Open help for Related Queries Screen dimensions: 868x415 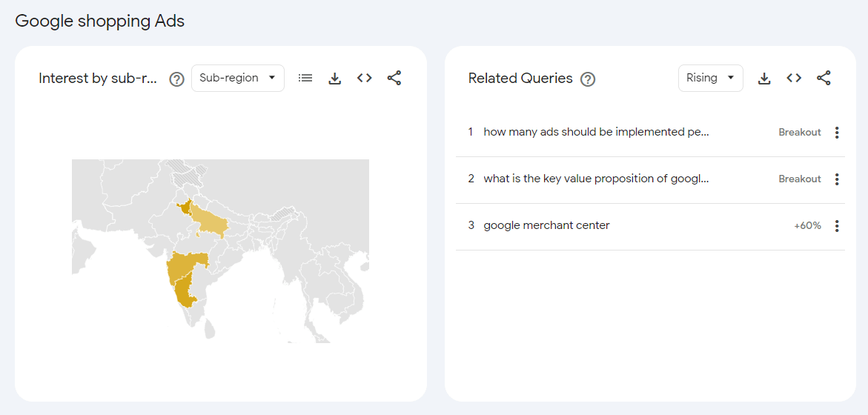[588, 79]
